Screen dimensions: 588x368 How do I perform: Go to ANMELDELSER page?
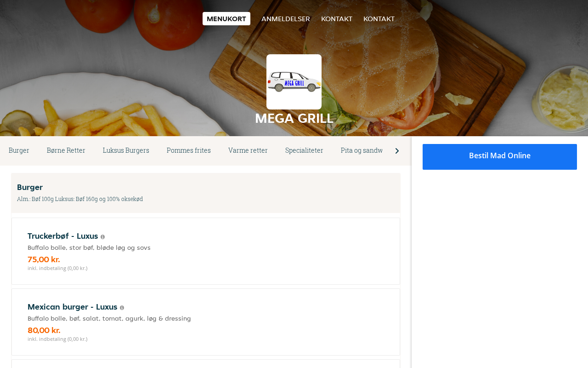click(x=286, y=19)
